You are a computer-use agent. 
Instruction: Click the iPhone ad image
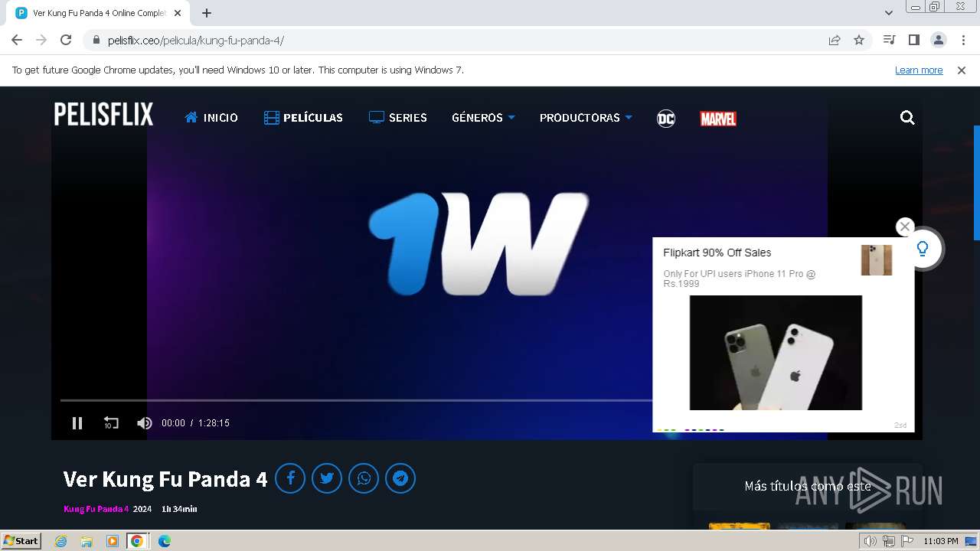(776, 353)
